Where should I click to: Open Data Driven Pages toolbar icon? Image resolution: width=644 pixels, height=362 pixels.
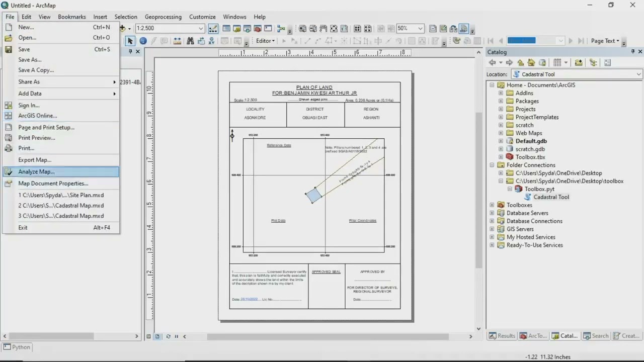pos(463,29)
